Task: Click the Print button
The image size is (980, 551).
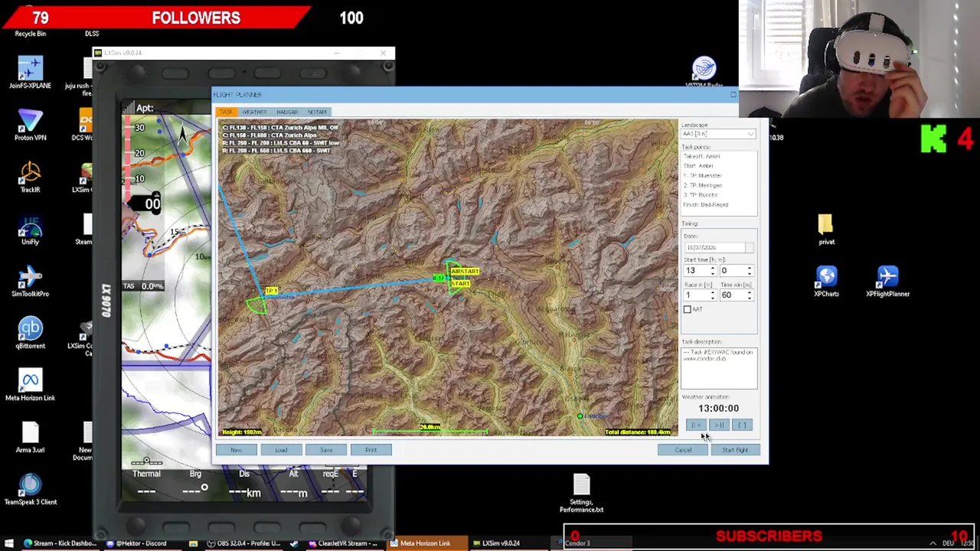Action: [x=371, y=450]
